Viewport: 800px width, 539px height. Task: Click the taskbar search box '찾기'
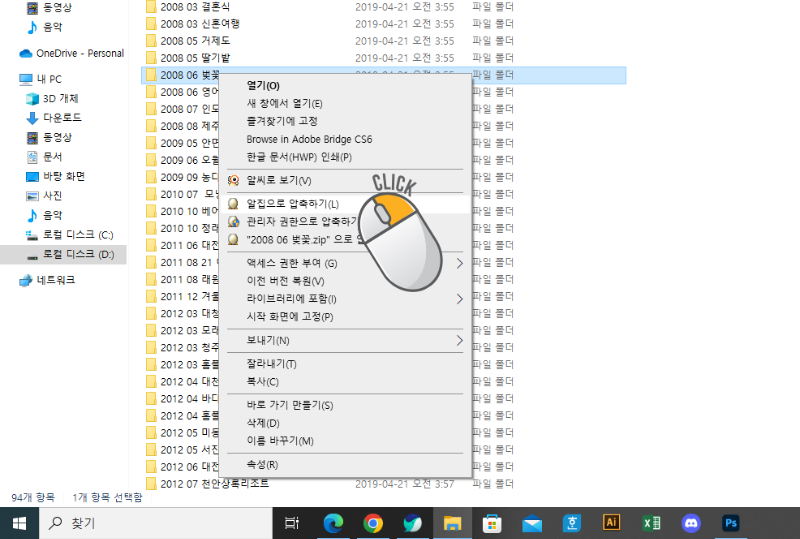tap(156, 523)
